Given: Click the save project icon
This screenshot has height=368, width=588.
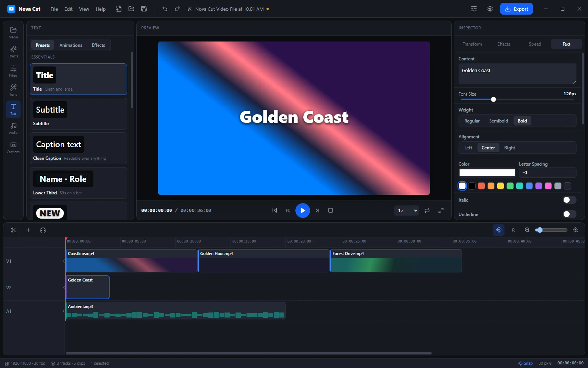Looking at the screenshot, I should pyautogui.click(x=144, y=9).
